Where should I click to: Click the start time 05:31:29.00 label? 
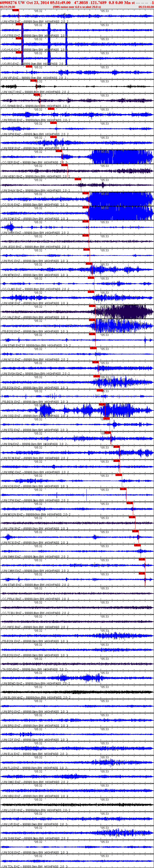tap(8, 7)
